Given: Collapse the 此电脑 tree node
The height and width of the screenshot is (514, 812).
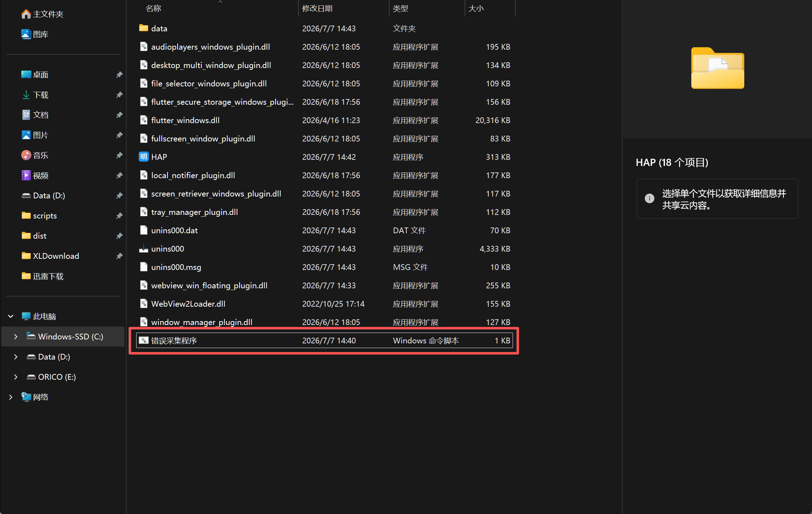Looking at the screenshot, I should (11, 316).
